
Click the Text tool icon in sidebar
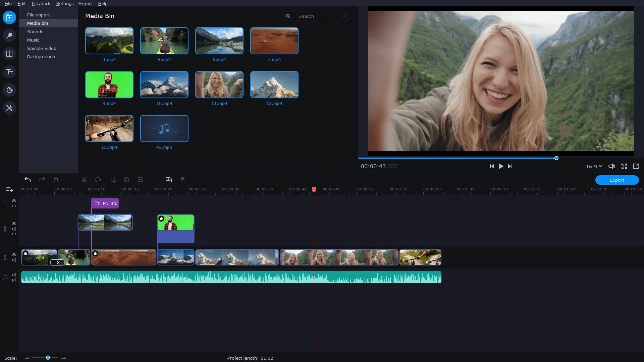click(9, 72)
